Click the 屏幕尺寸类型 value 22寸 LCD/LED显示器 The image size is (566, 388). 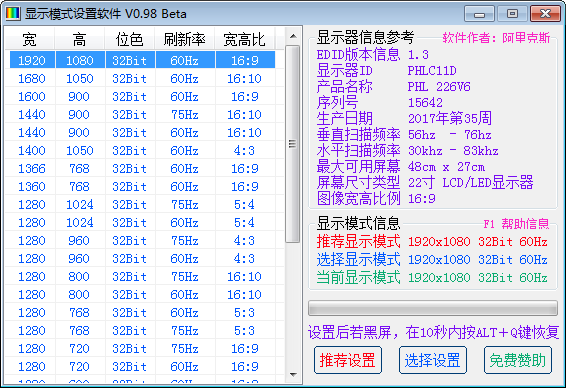pos(471,183)
